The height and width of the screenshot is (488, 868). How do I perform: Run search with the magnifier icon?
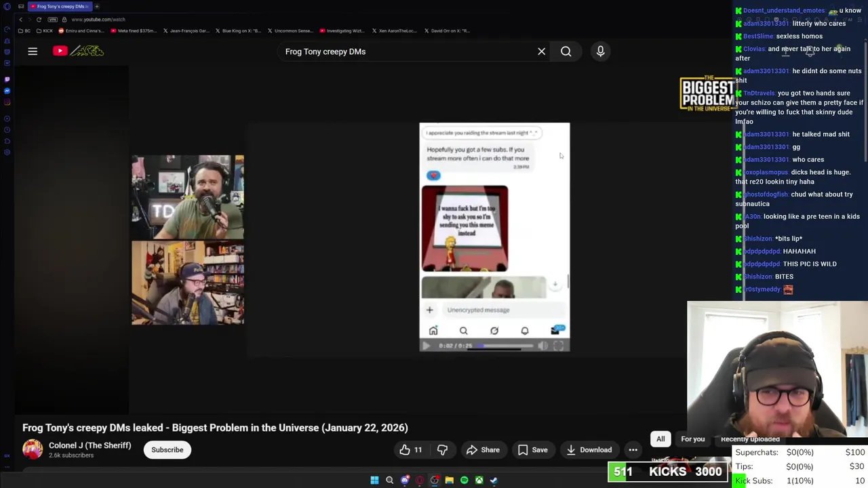(566, 52)
